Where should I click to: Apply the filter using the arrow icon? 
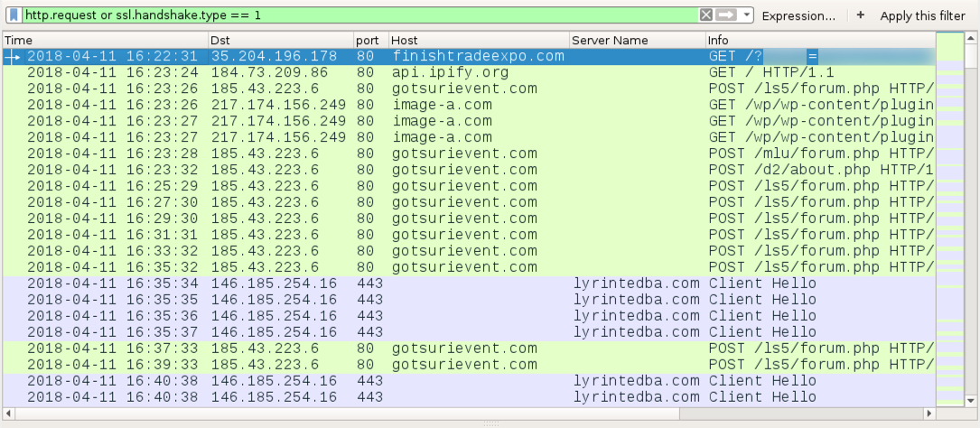tap(725, 15)
